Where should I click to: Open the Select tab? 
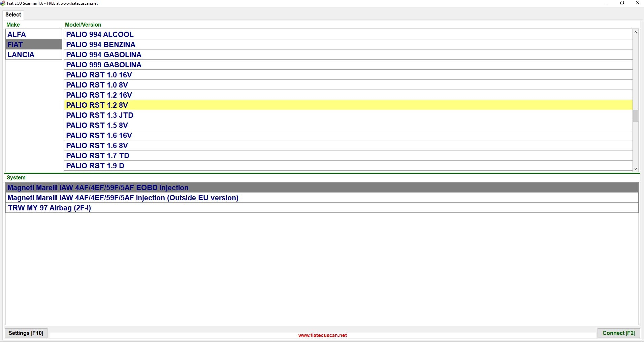[x=13, y=14]
